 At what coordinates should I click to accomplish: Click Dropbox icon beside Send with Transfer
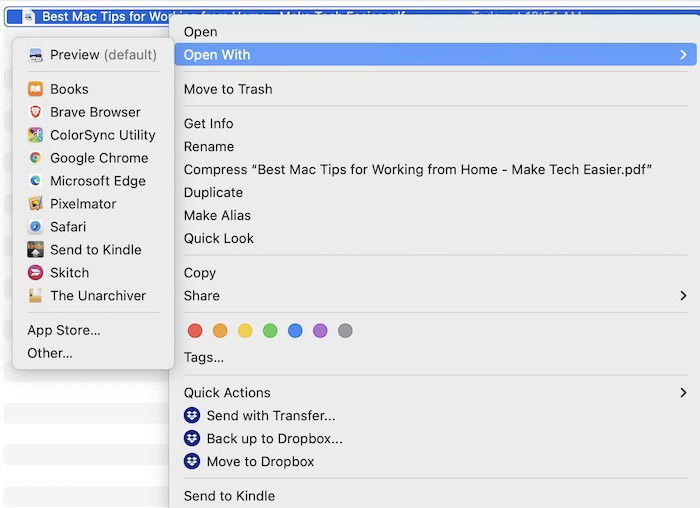pos(192,416)
